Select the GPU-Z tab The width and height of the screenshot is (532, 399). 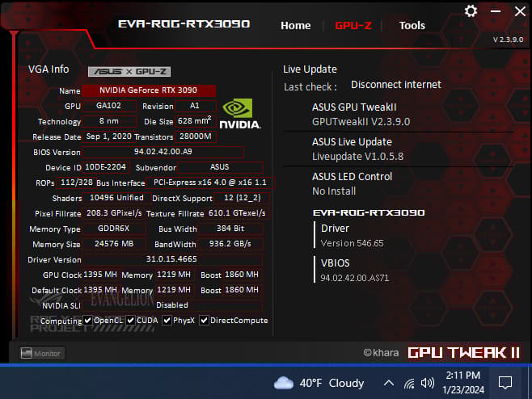click(x=353, y=25)
